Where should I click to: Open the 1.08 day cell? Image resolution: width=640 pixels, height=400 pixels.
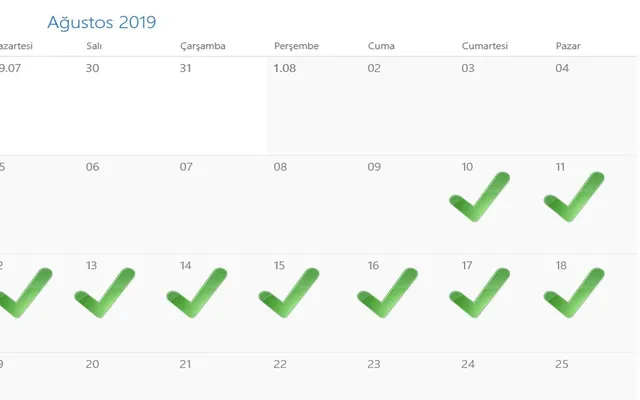(313, 105)
